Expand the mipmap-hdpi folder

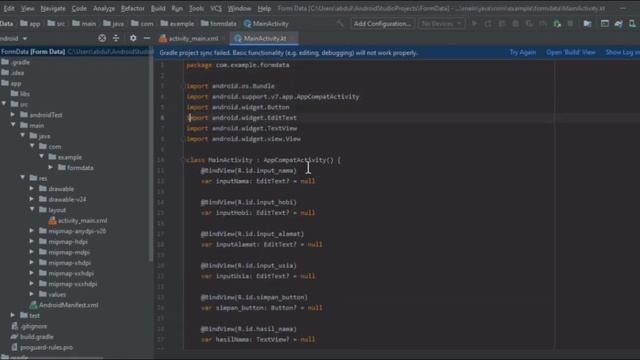(32, 241)
